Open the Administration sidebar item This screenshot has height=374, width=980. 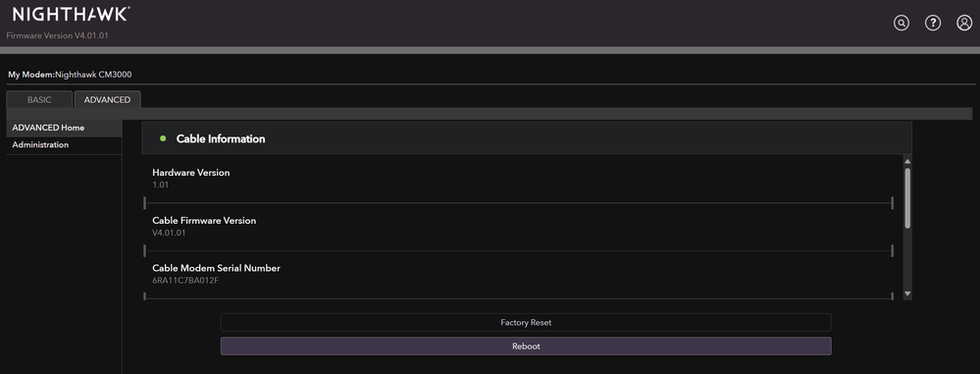(x=64, y=145)
